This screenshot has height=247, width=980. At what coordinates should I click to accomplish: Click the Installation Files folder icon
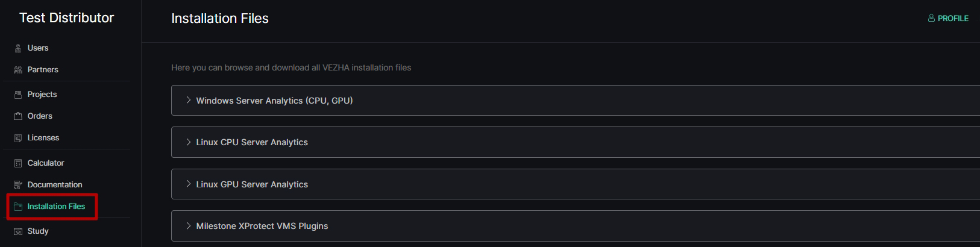18,207
